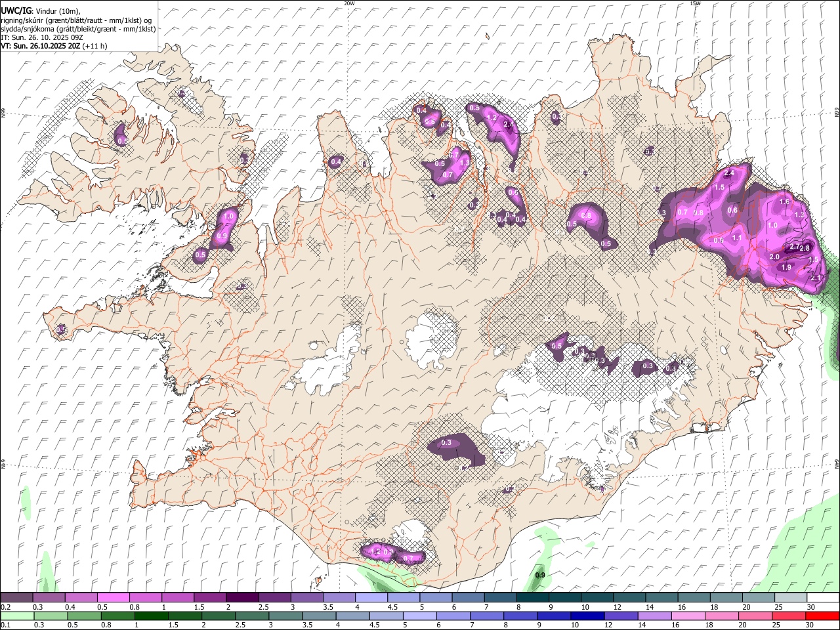The height and width of the screenshot is (630, 840).
Task: Click the "UWC/IG: Vindur (10m)," title line
Action: [41, 10]
